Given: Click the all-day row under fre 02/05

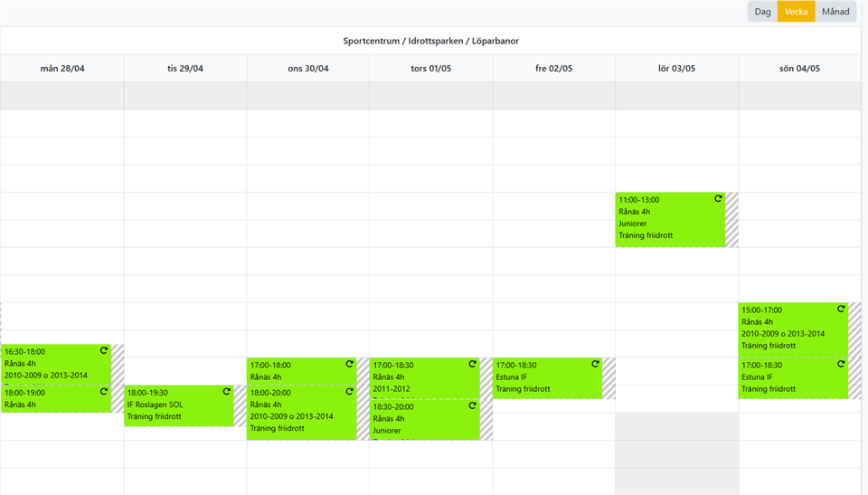Looking at the screenshot, I should (553, 95).
